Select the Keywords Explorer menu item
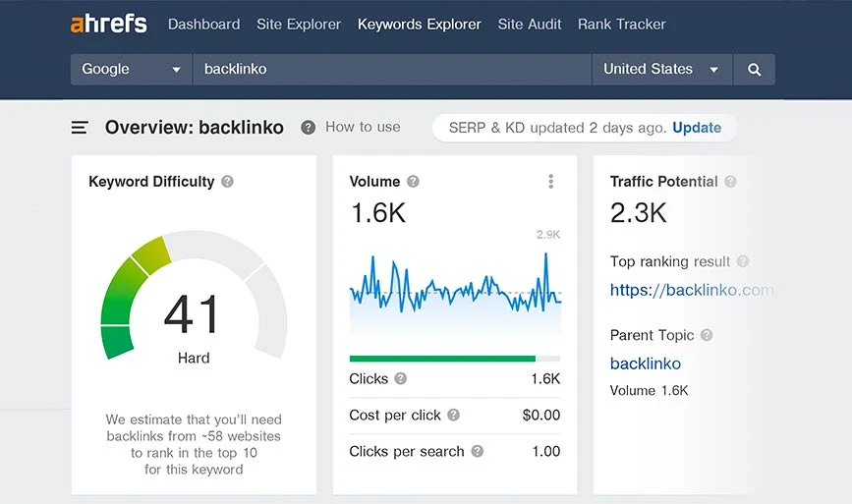The height and width of the screenshot is (504, 852). (x=420, y=24)
